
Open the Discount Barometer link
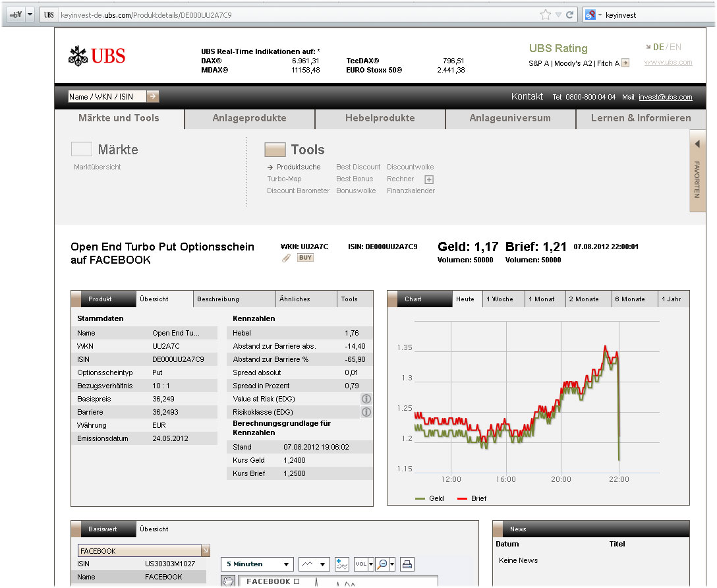298,191
